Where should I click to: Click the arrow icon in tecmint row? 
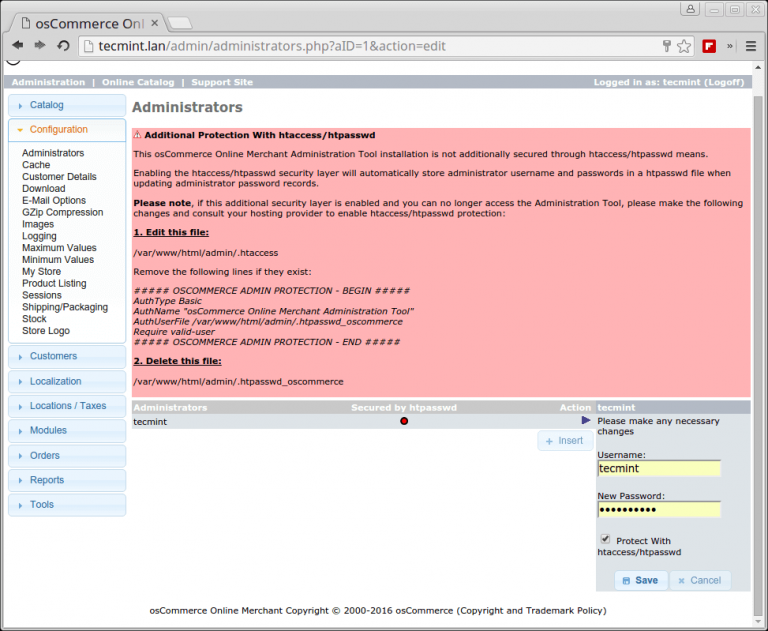586,421
